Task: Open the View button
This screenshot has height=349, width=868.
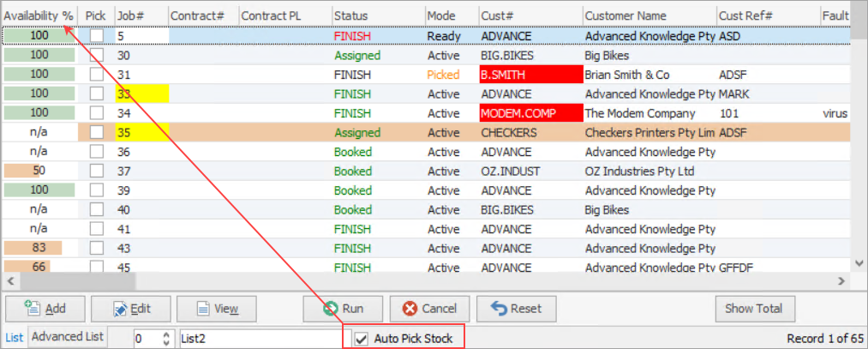Action: click(x=217, y=309)
